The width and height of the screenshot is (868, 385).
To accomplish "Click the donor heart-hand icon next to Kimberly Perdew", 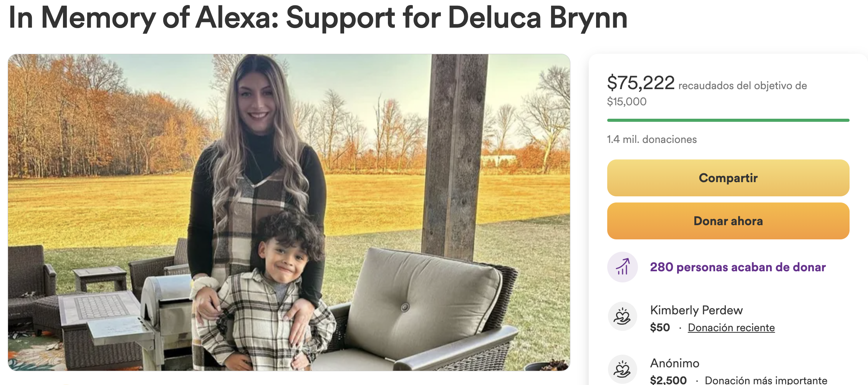I will [x=623, y=317].
